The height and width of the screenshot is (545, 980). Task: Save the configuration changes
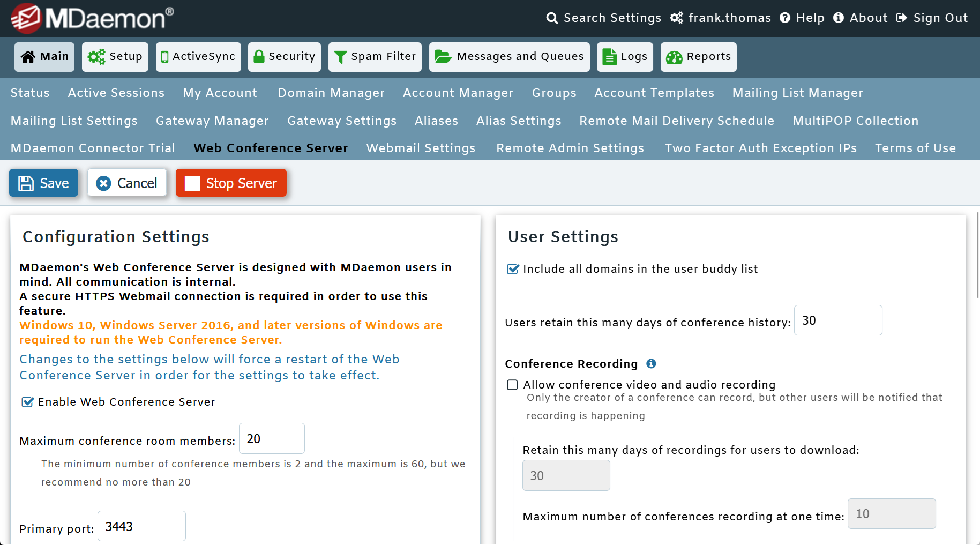tap(43, 183)
